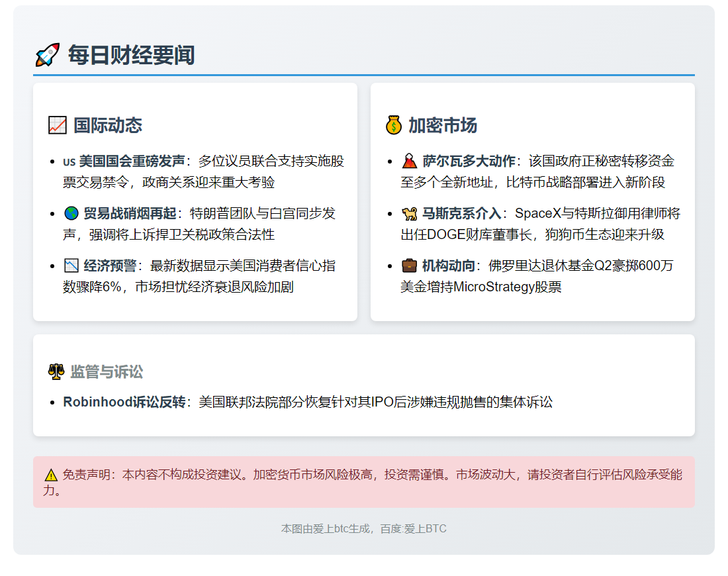Select the 加密市场 section header
The width and height of the screenshot is (728, 576).
coord(443,124)
